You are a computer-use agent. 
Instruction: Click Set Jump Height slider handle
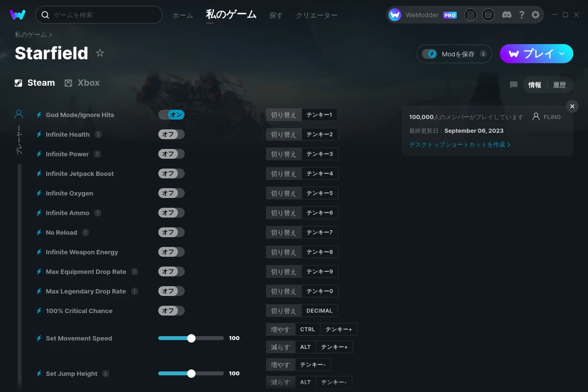tap(191, 373)
